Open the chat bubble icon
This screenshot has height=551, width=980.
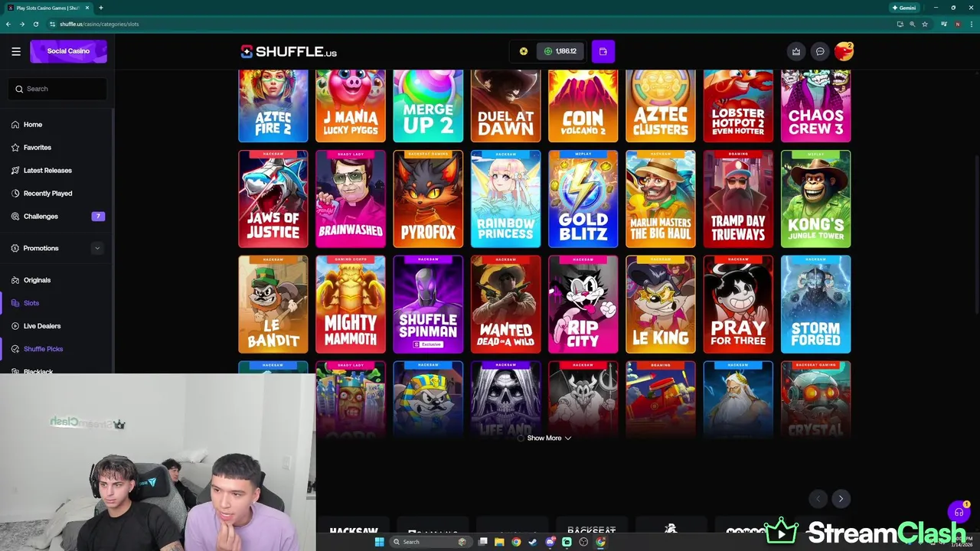point(820,51)
